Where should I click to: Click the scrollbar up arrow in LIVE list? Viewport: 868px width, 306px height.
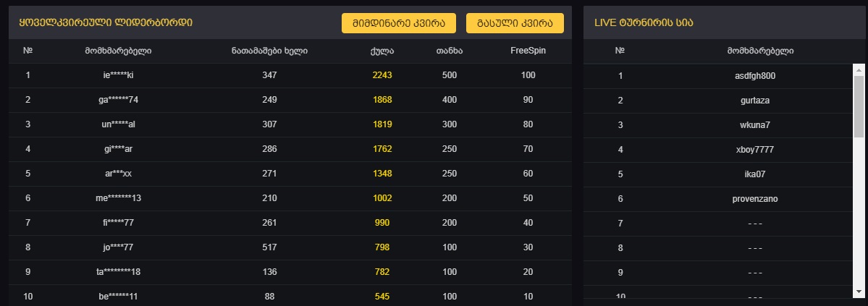pos(859,70)
